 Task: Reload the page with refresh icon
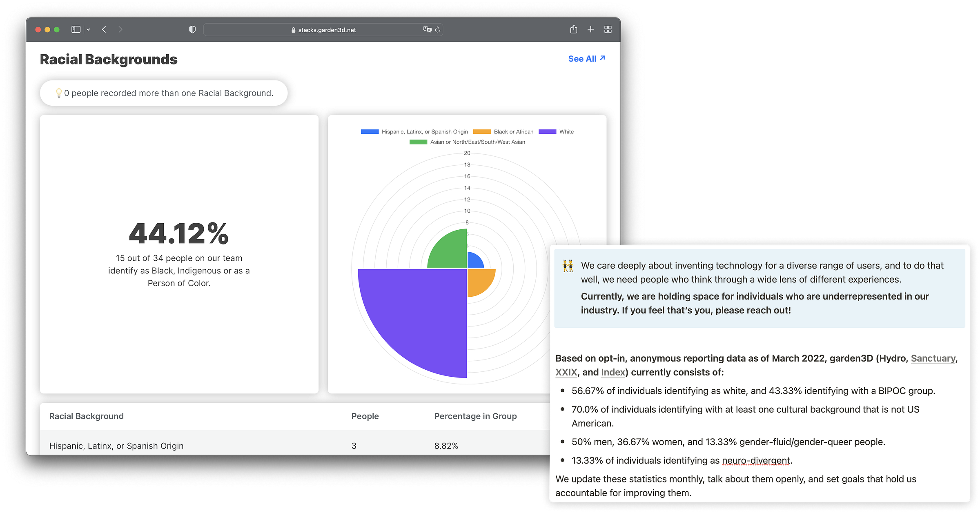click(x=438, y=29)
